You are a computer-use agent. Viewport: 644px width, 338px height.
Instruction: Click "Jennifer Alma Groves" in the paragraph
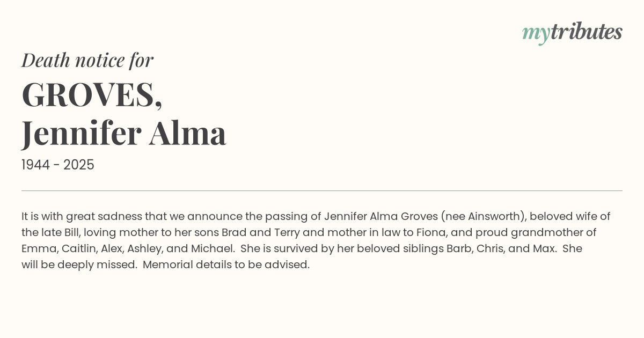pyautogui.click(x=380, y=216)
